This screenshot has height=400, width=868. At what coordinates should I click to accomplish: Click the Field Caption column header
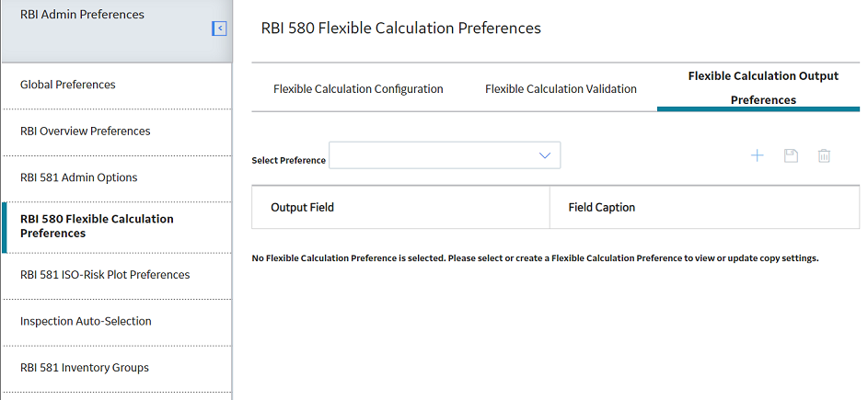point(704,208)
